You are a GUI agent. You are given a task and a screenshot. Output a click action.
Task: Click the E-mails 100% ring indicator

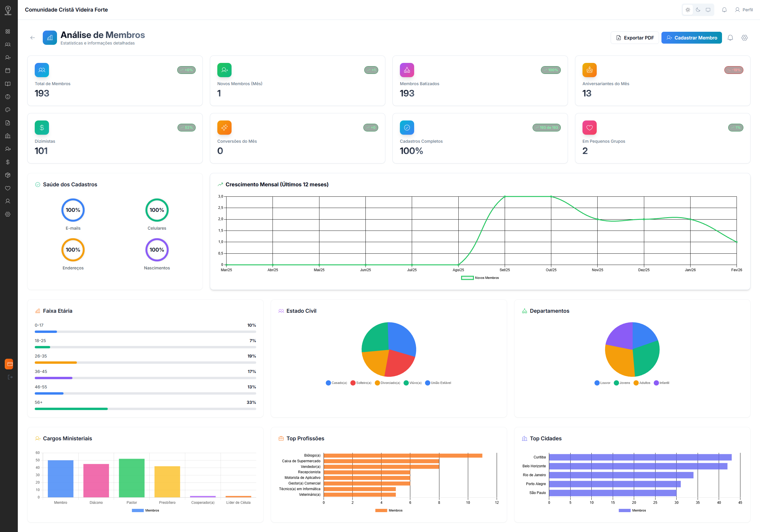point(73,210)
